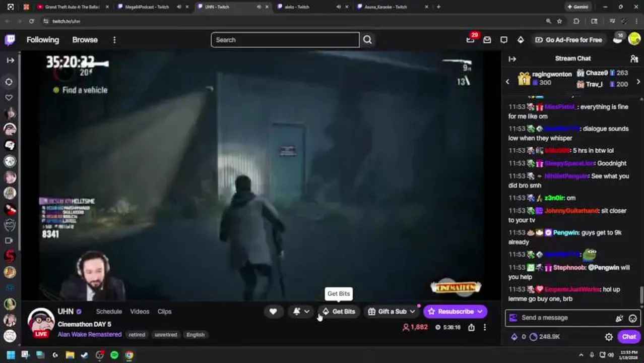Open channel points 248.9K balance

point(544,337)
